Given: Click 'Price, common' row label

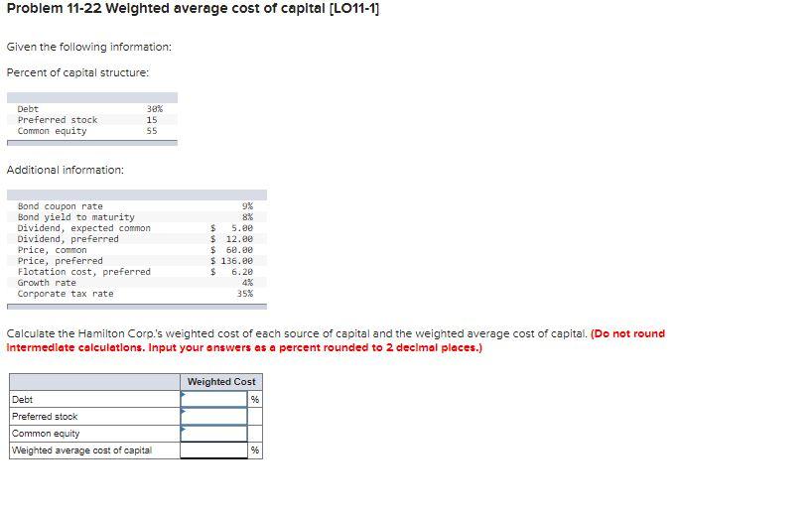Looking at the screenshot, I should point(52,250).
